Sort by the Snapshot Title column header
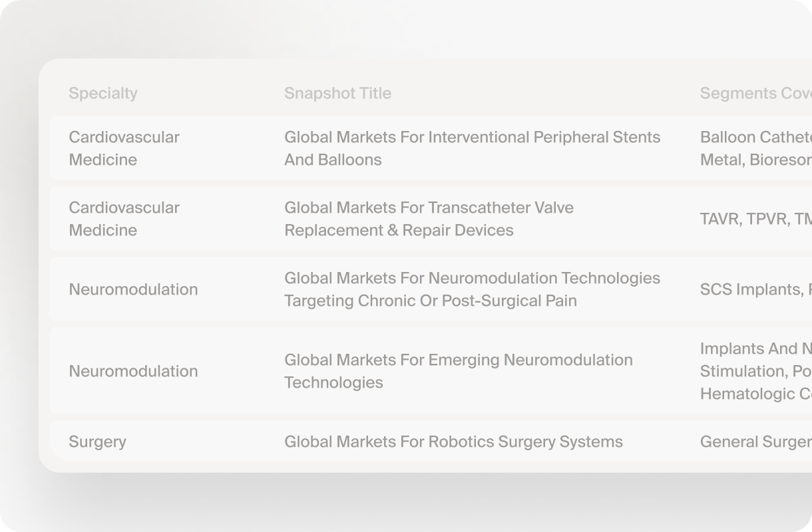This screenshot has height=532, width=812. pyautogui.click(x=337, y=93)
